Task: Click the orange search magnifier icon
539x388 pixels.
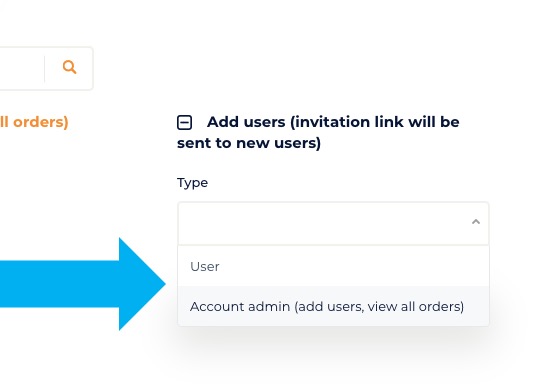Action: (69, 67)
